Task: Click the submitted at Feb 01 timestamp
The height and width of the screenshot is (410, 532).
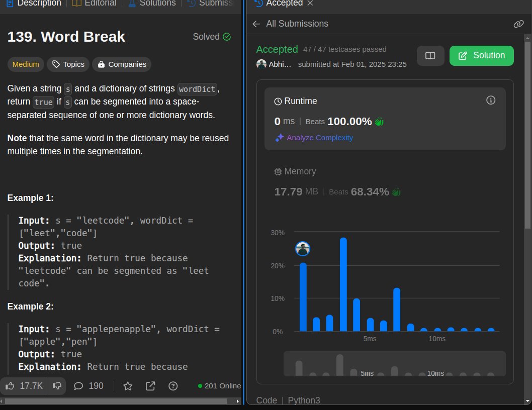Action: pyautogui.click(x=352, y=64)
